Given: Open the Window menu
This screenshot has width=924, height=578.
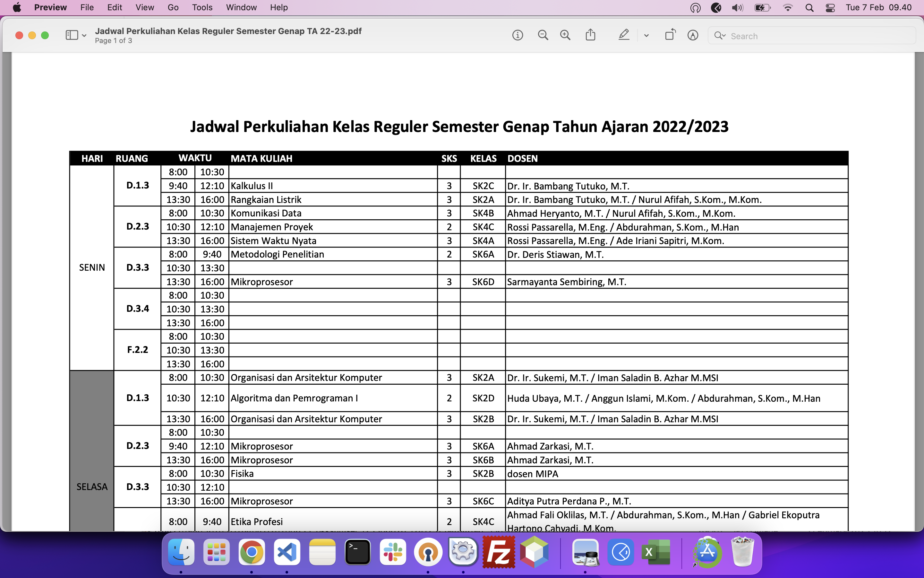Looking at the screenshot, I should (x=241, y=8).
